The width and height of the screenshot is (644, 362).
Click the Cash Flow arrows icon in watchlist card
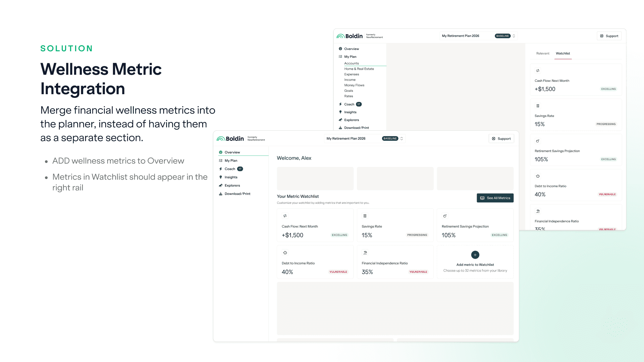[285, 216]
